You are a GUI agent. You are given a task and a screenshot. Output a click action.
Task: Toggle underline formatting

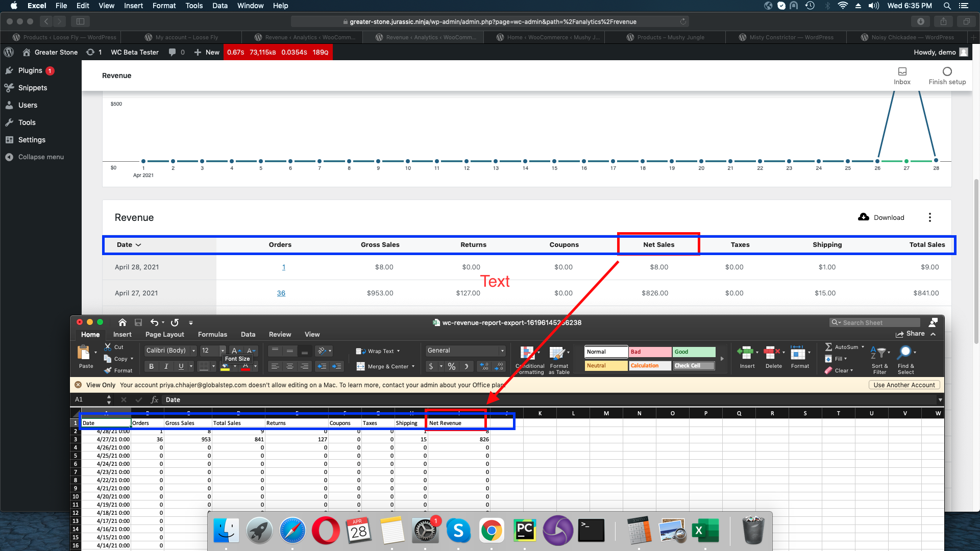[x=181, y=366]
